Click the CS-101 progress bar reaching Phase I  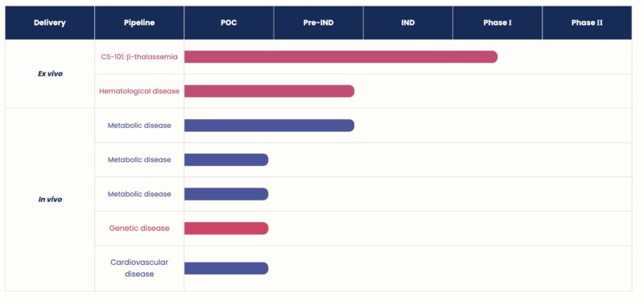(341, 56)
